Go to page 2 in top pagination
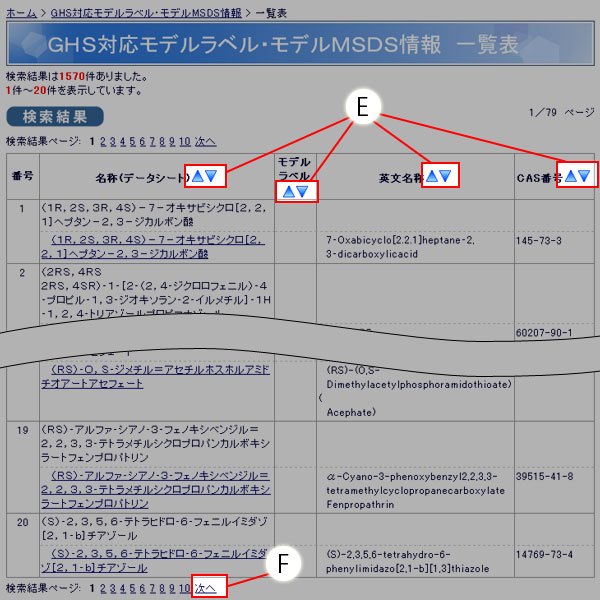 pos(103,142)
